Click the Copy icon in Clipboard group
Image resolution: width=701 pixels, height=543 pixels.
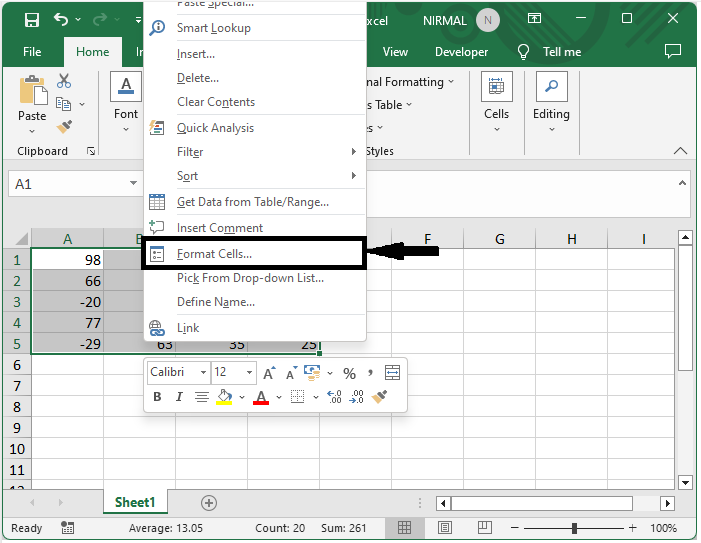[63, 104]
